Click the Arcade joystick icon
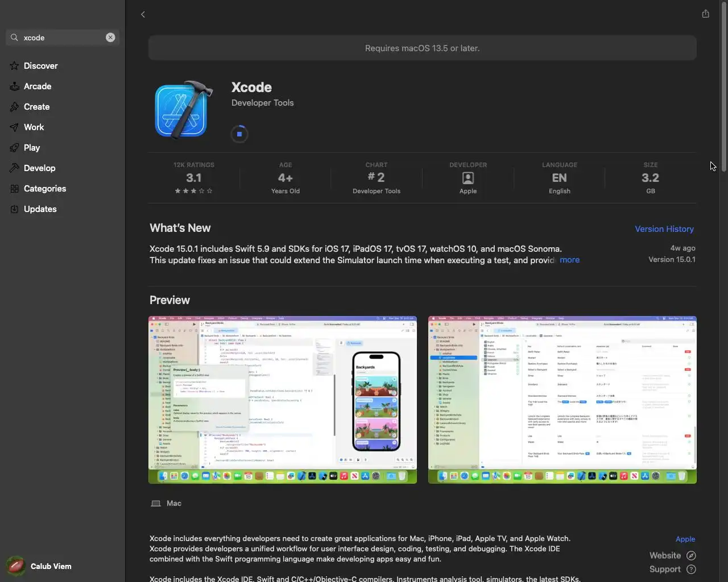728x582 pixels. point(14,86)
